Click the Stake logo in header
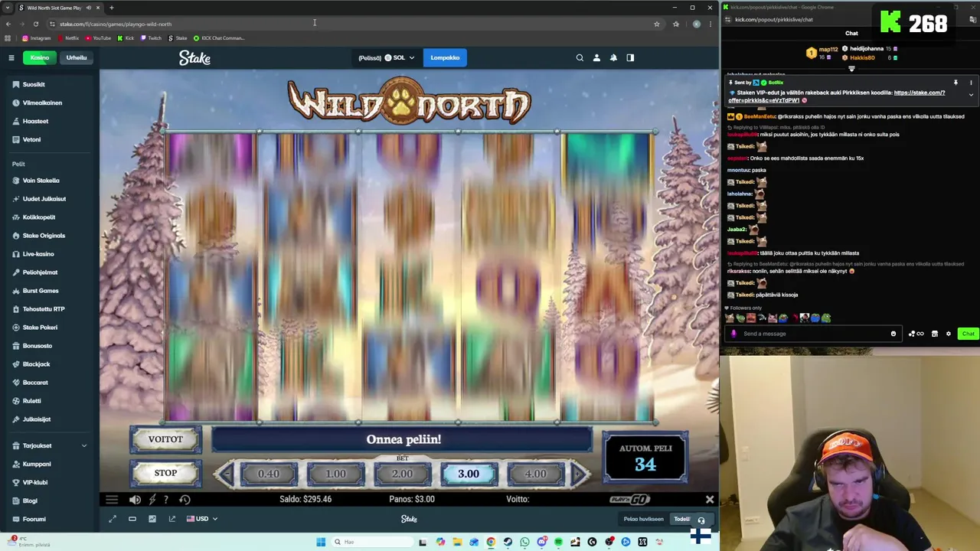The height and width of the screenshot is (551, 980). click(194, 57)
